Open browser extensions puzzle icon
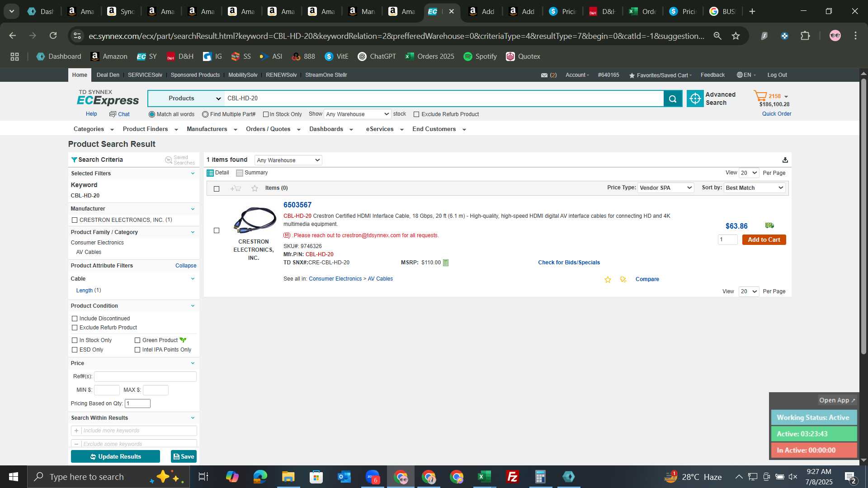The image size is (868, 488). [x=805, y=36]
